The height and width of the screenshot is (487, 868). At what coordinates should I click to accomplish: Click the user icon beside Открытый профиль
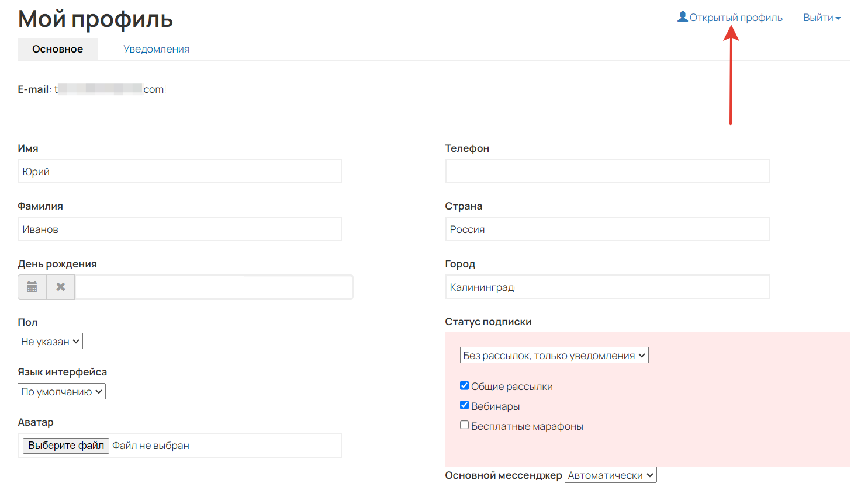click(x=682, y=17)
